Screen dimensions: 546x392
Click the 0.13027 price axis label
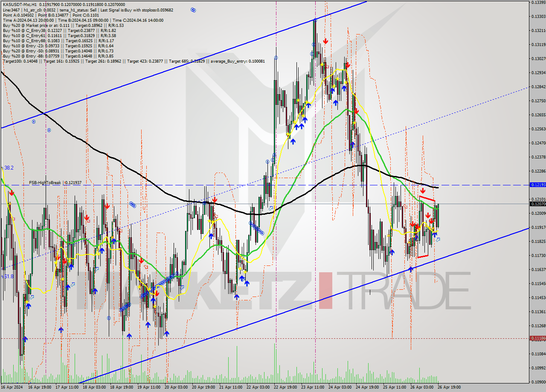(x=538, y=59)
